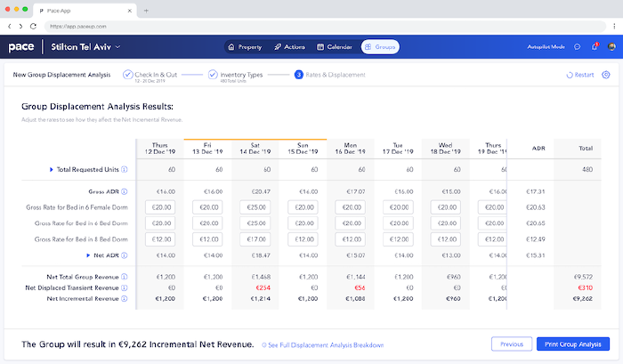Click 6 Female Dorm rate field for Sat 14 Dec
The width and height of the screenshot is (623, 364).
(254, 206)
